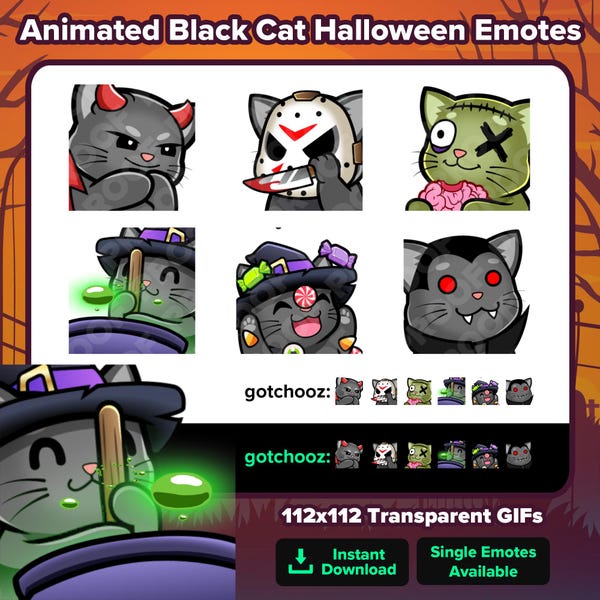Click small vampire cat in white chat row
Image resolution: width=600 pixels, height=600 pixels.
[519, 391]
